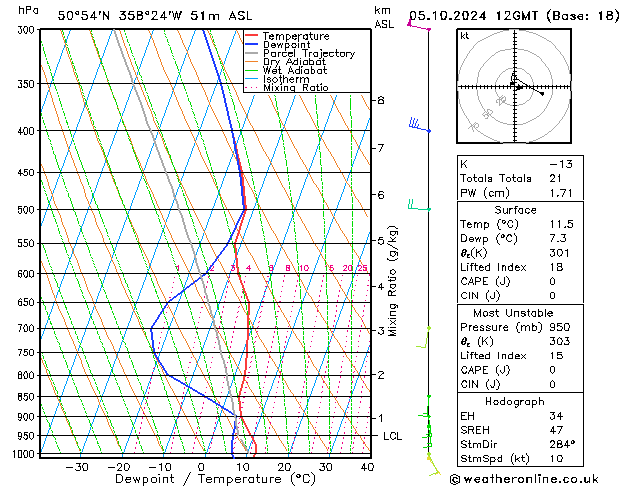This screenshot has width=629, height=486.
Task: Click the red Temperature legend line swatch
Action: tap(252, 35)
